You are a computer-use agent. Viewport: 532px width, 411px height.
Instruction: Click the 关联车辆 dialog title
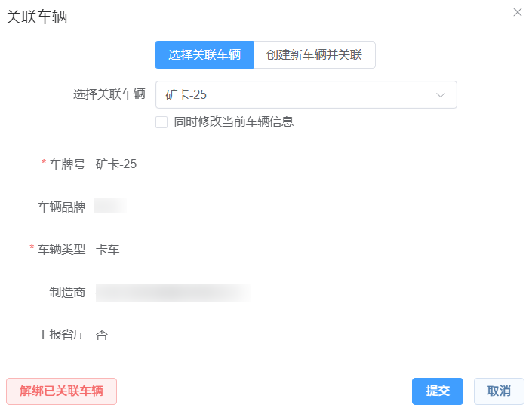point(37,17)
